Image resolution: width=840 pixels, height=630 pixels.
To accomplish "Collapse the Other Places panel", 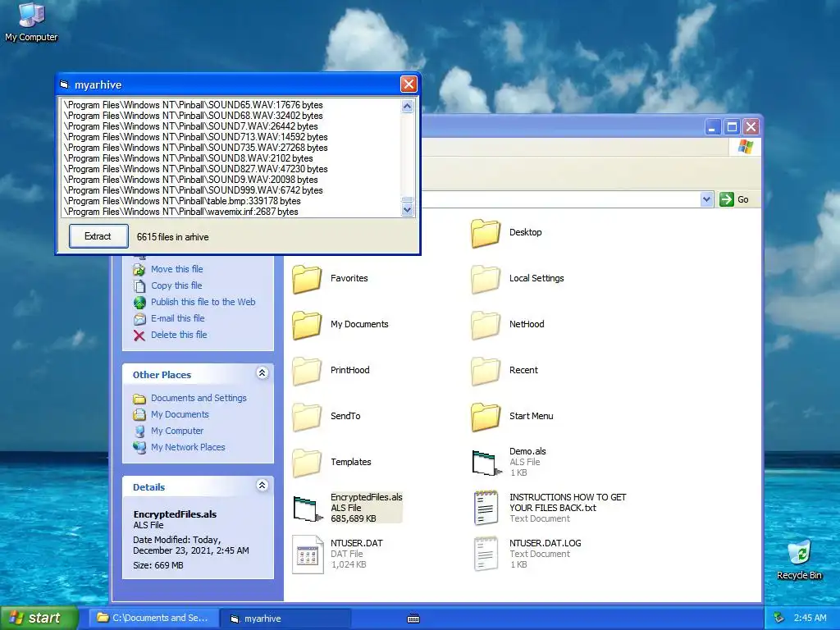I will pos(262,373).
